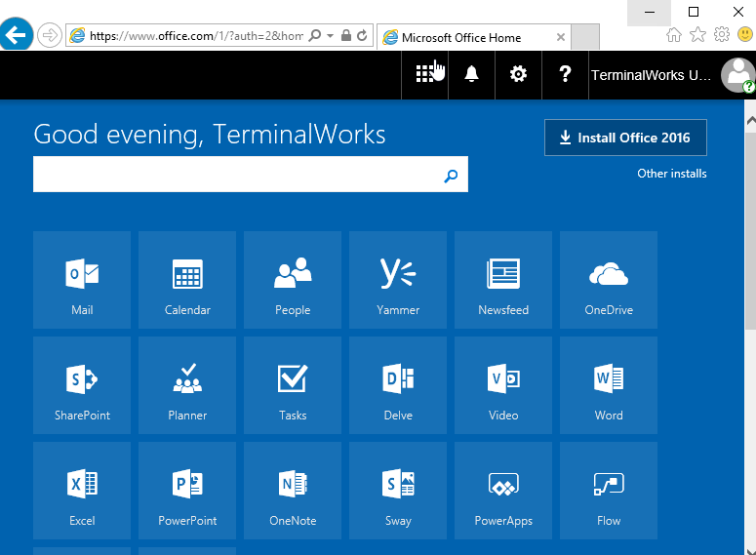Viewport: 756px width, 555px height.
Task: Launch the SharePoint tile
Action: click(x=82, y=385)
